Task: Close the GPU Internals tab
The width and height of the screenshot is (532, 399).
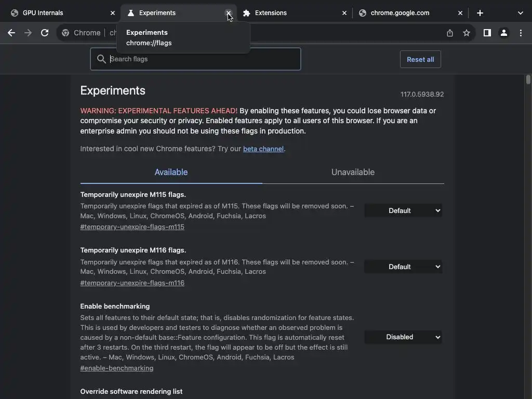Action: 113,13
